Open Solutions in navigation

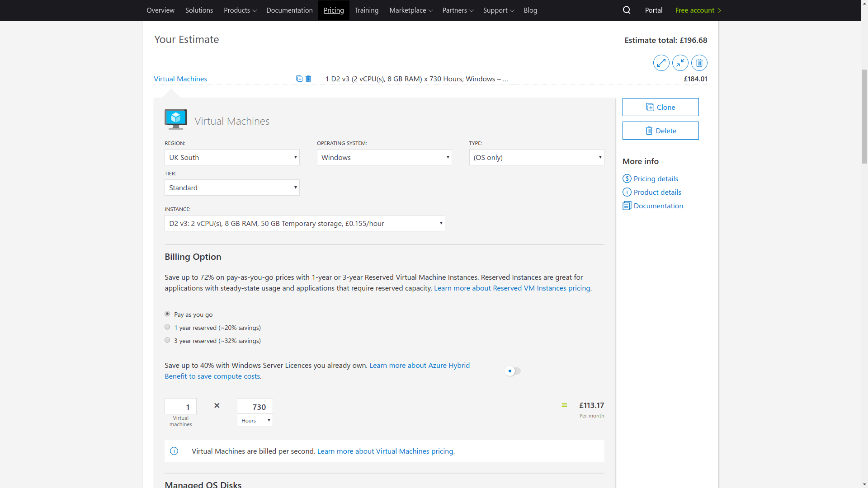tap(199, 10)
